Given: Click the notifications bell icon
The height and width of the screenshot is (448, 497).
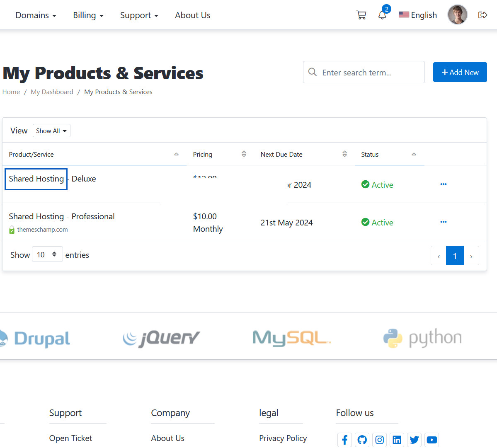Looking at the screenshot, I should pyautogui.click(x=382, y=15).
